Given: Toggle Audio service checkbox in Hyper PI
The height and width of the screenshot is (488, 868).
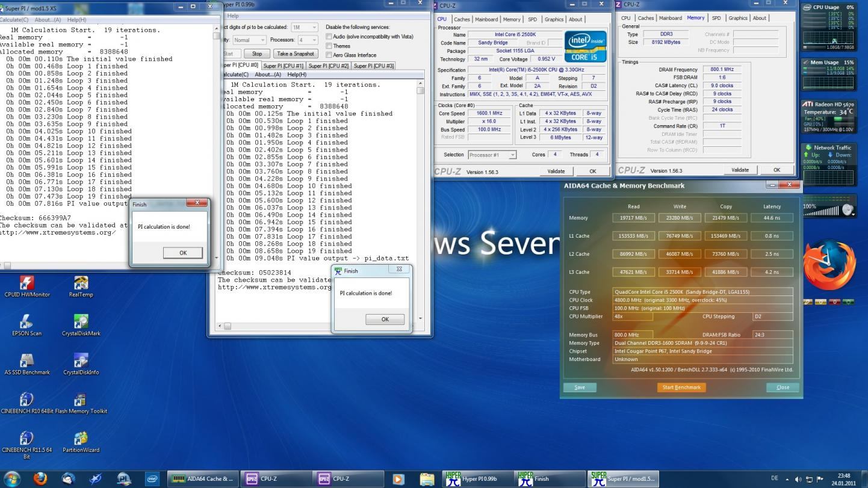Looking at the screenshot, I should [x=329, y=37].
